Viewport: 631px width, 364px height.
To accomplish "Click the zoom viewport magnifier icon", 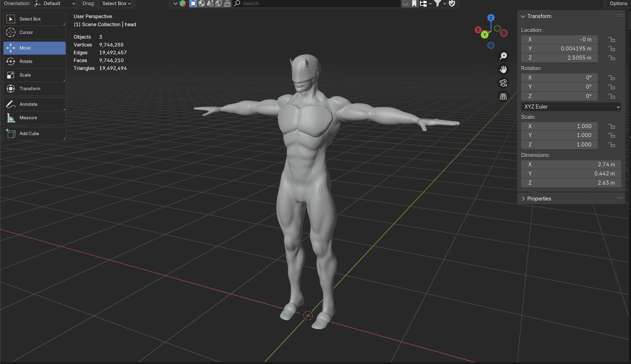I will click(503, 56).
